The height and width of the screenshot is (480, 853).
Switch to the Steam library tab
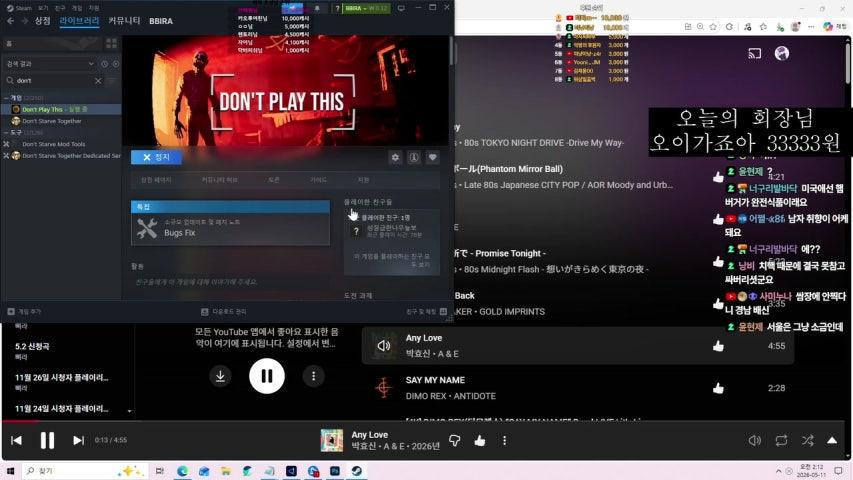point(79,21)
